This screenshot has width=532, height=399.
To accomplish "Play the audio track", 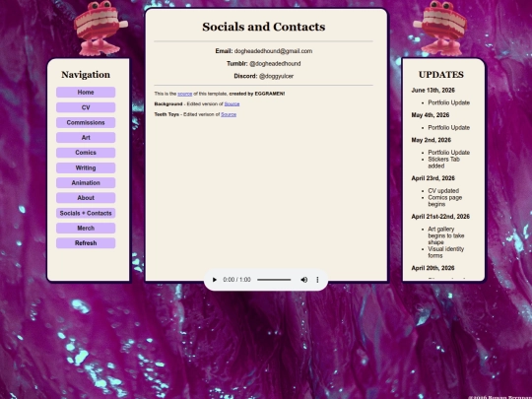I will coord(214,280).
